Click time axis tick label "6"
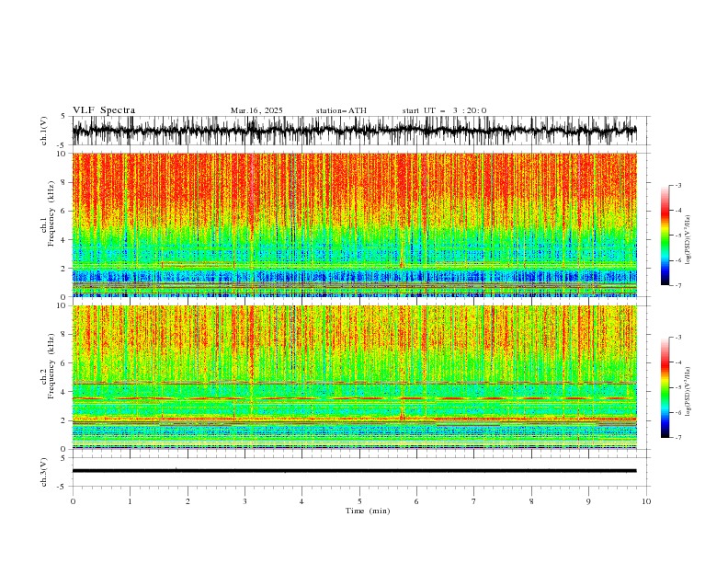This screenshot has height=563, width=728. (416, 501)
